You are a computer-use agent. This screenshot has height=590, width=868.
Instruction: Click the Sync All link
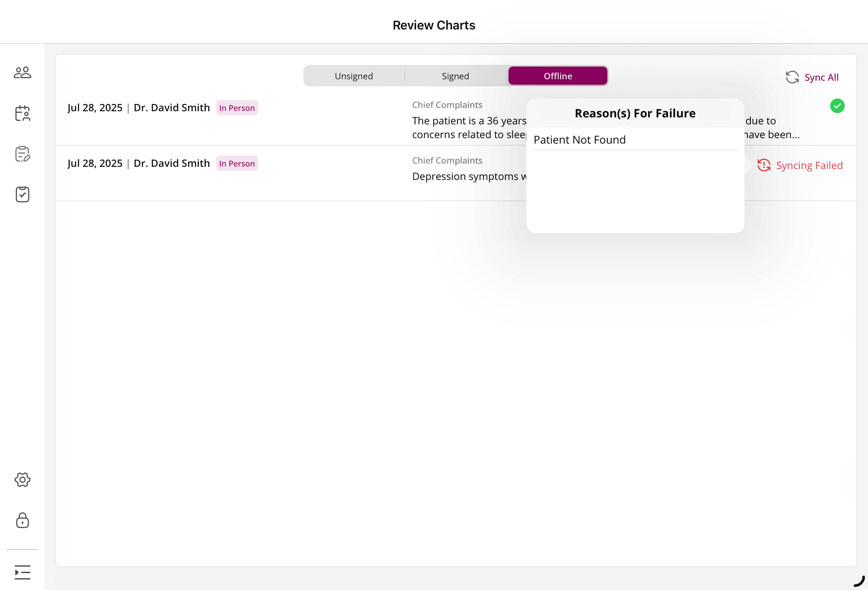[821, 77]
